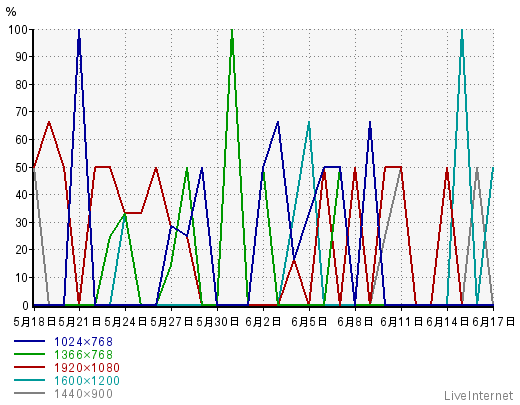Select the 1600×1200 legend label
The height and width of the screenshot is (405, 520).
pyautogui.click(x=87, y=381)
